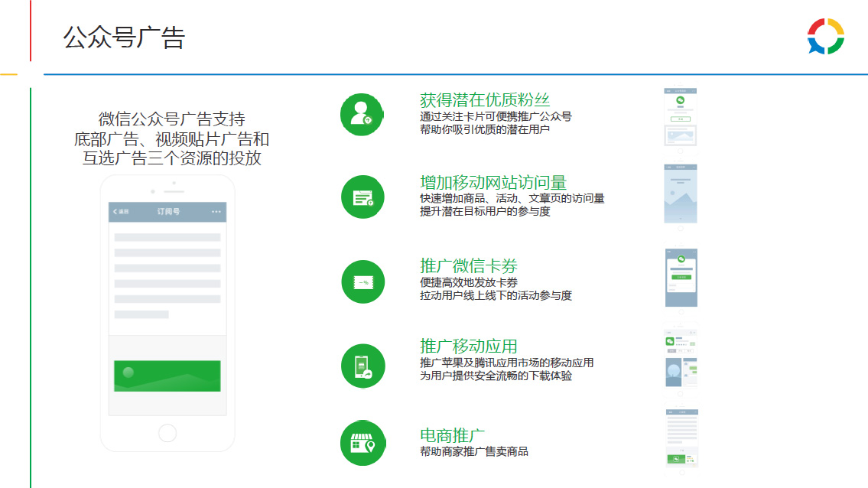868x488 pixels.
Task: Click the phone mockup home button
Action: pos(167,433)
